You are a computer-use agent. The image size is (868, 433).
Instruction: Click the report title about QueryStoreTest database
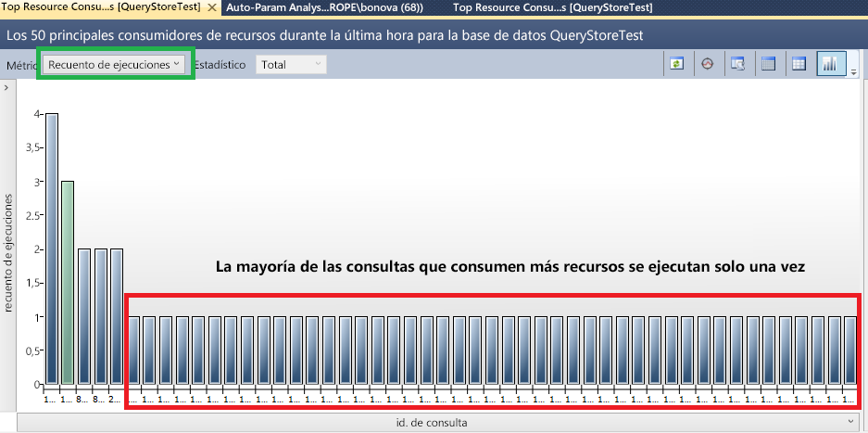click(325, 35)
